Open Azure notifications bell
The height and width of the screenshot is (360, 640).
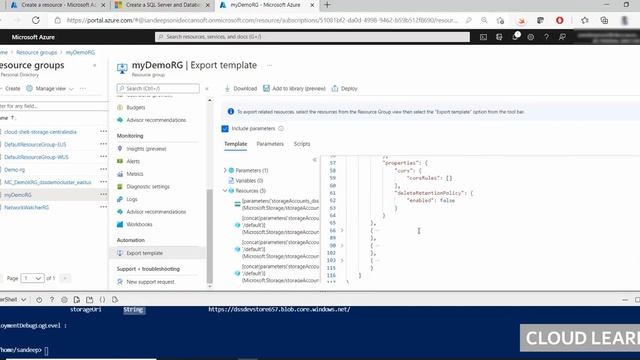(515, 37)
